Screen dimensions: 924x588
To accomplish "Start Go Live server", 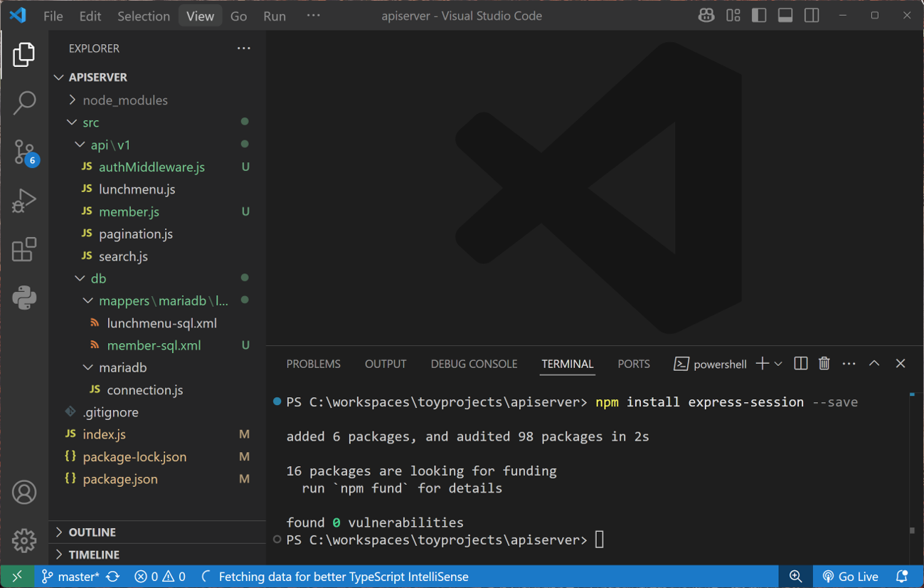I will pyautogui.click(x=850, y=577).
